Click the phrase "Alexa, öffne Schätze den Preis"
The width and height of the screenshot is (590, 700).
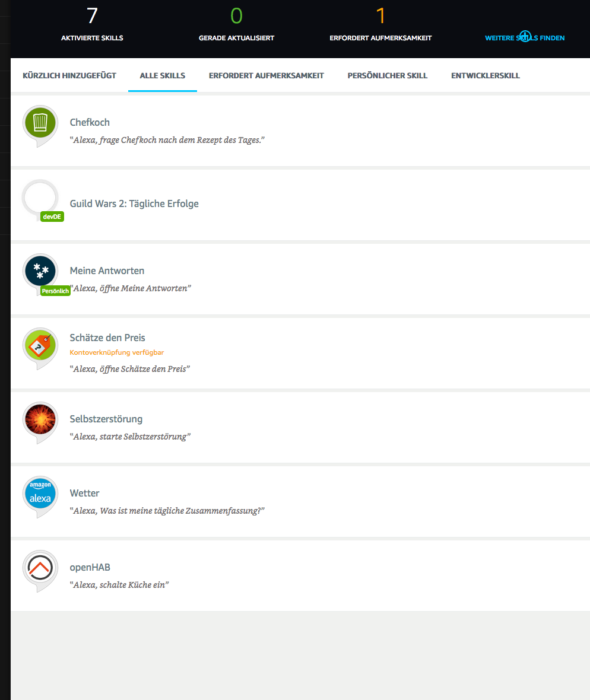point(129,369)
